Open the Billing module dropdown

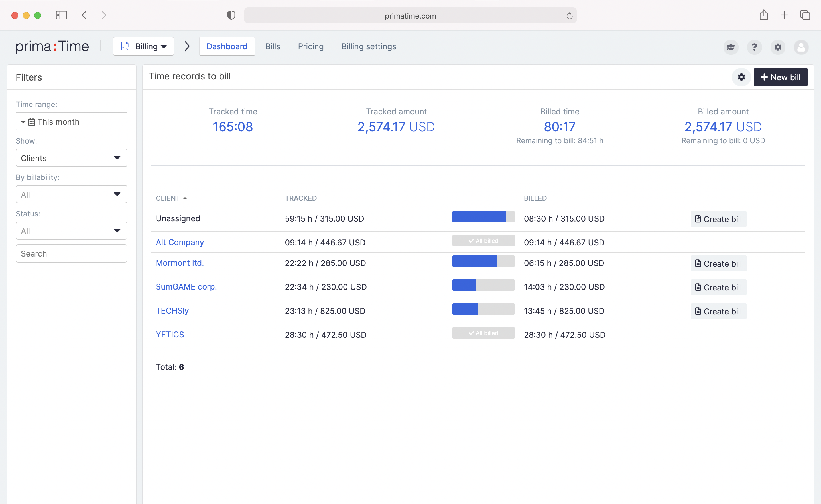coord(143,46)
